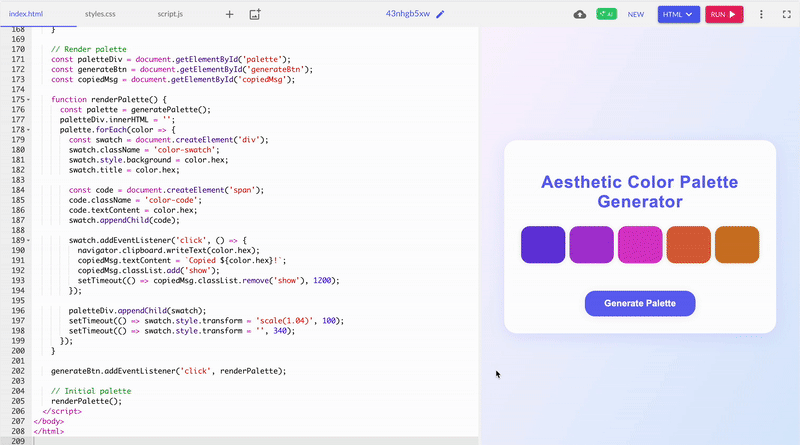
Task: Select the purple color swatch
Action: (x=591, y=245)
